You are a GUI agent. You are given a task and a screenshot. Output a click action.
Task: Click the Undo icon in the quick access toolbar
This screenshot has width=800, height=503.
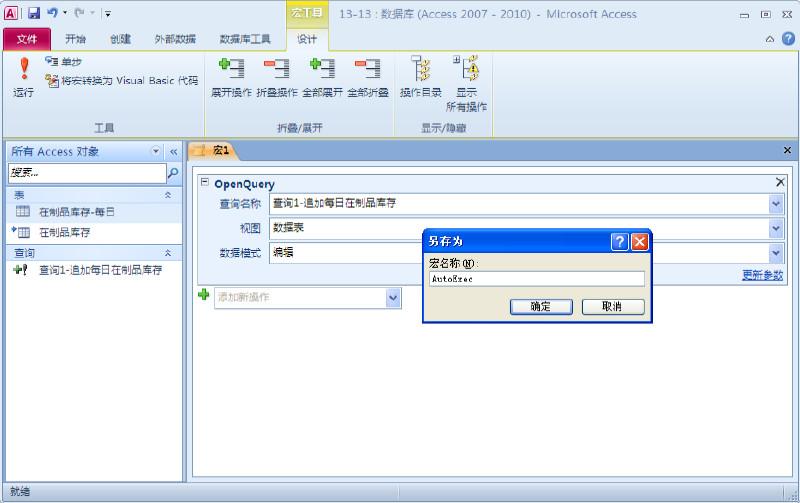click(52, 13)
